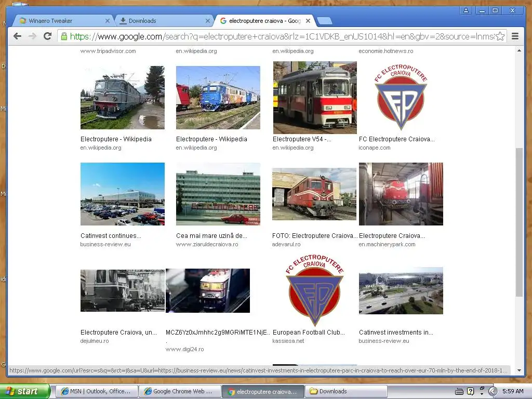Image resolution: width=532 pixels, height=399 pixels.
Task: Click the 'Cea mai mare uzină de...' link
Action: [x=212, y=236]
